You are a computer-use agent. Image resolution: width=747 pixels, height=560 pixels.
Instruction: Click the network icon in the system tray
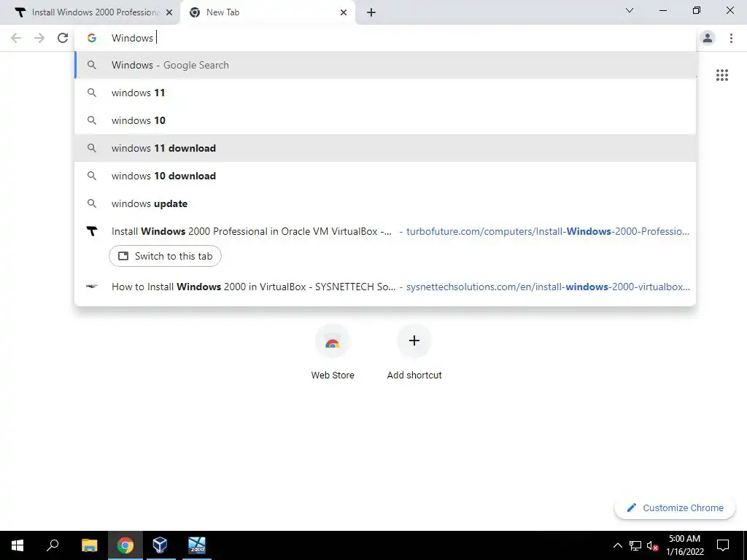tap(635, 545)
